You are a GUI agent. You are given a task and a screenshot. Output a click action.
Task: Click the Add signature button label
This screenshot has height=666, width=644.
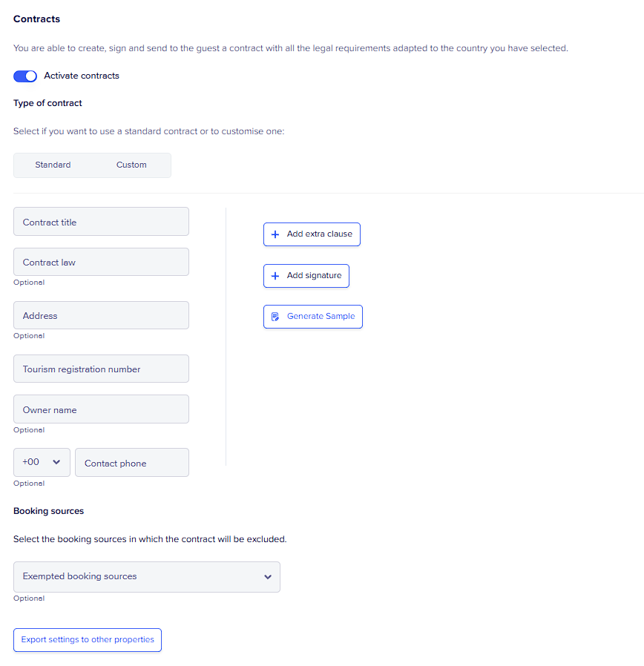coord(314,276)
